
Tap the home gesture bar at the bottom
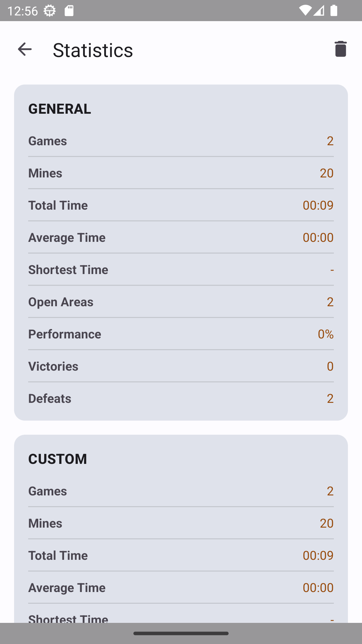click(181, 633)
